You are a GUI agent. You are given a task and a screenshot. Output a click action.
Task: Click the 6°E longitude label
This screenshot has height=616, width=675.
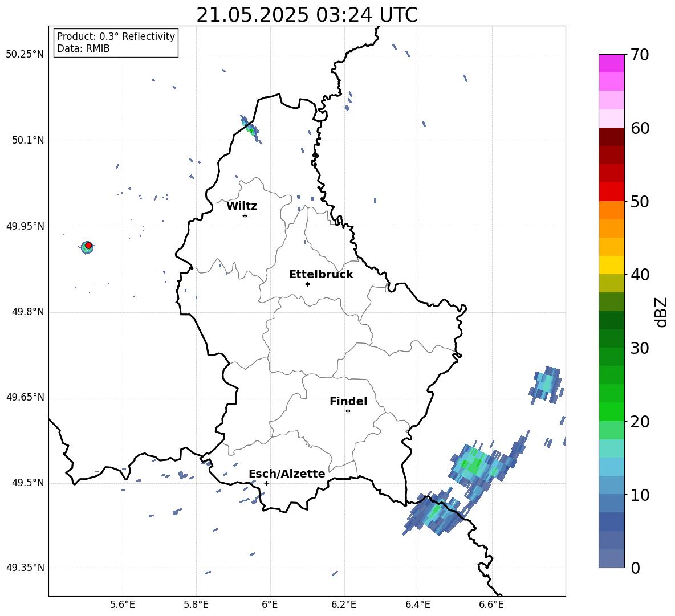click(270, 605)
